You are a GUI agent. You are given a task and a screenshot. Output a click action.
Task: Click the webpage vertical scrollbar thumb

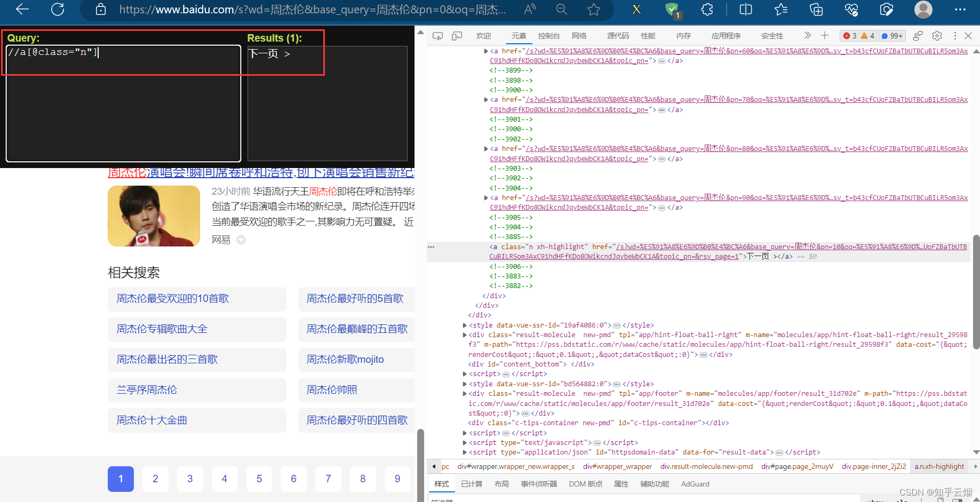pyautogui.click(x=420, y=464)
